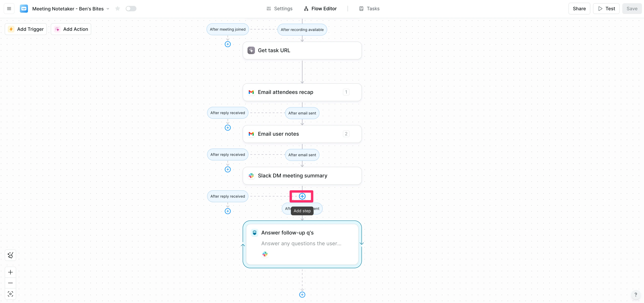Open the Settings tab
The image size is (644, 303).
279,9
